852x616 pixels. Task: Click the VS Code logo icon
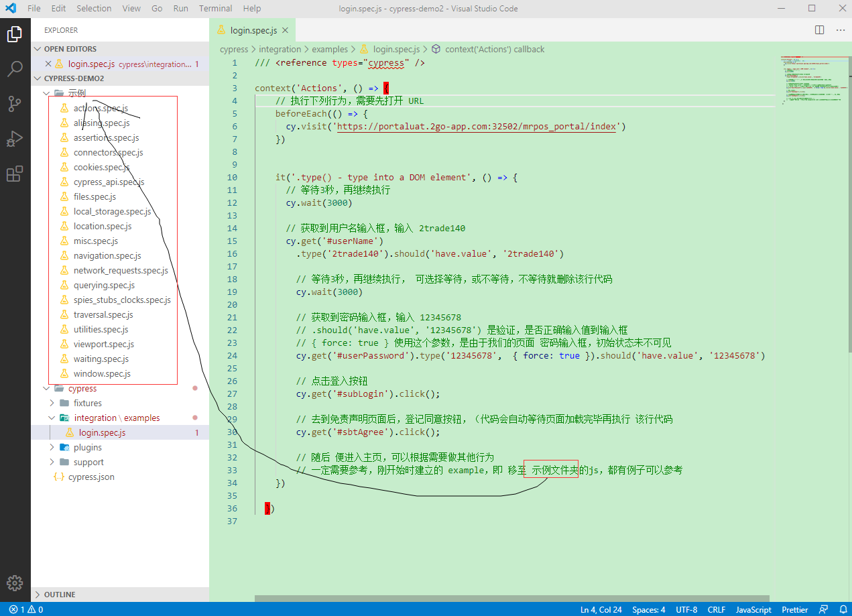click(x=10, y=8)
